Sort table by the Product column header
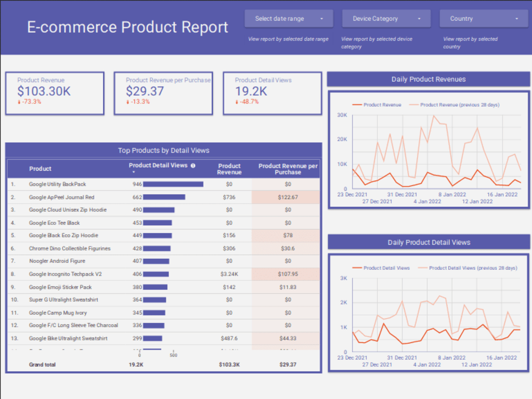 tap(40, 169)
